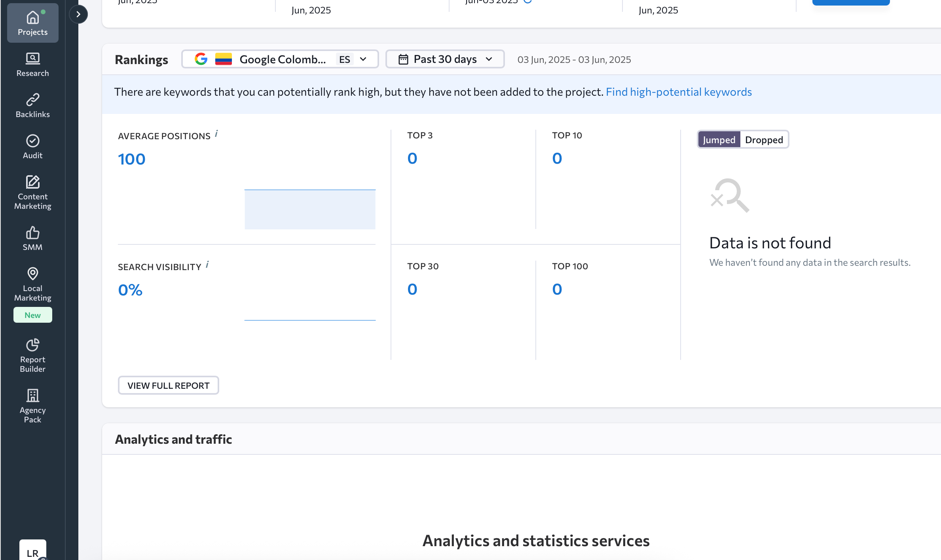
Task: Expand the sidebar with arrow button
Action: point(78,14)
